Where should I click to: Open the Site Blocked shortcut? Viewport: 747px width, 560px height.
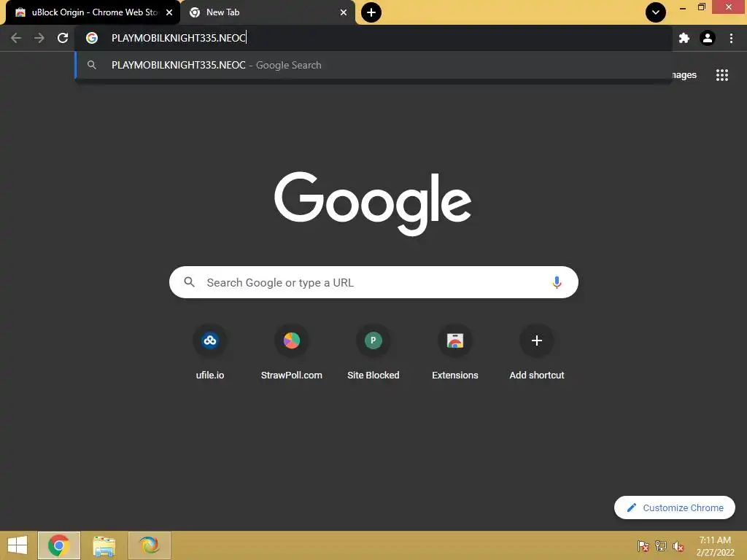[x=373, y=352]
